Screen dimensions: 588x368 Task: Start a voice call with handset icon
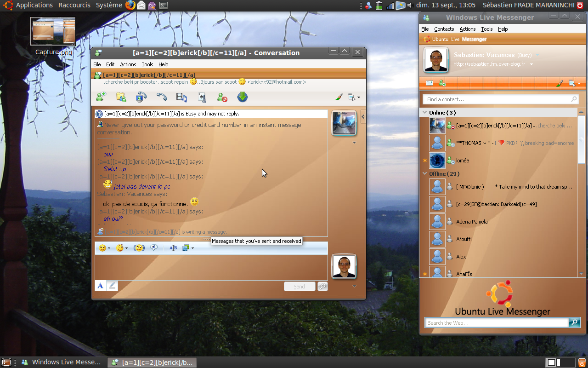click(x=161, y=97)
